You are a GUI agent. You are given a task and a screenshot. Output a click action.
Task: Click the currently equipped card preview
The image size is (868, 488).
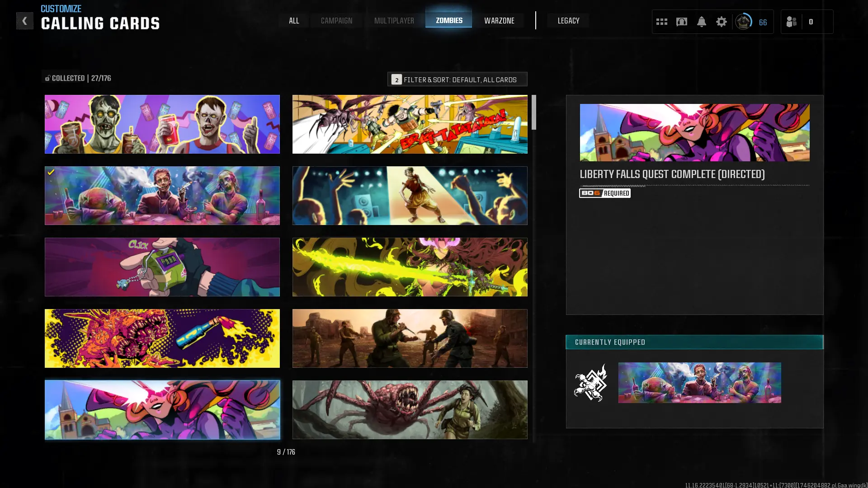tap(699, 383)
